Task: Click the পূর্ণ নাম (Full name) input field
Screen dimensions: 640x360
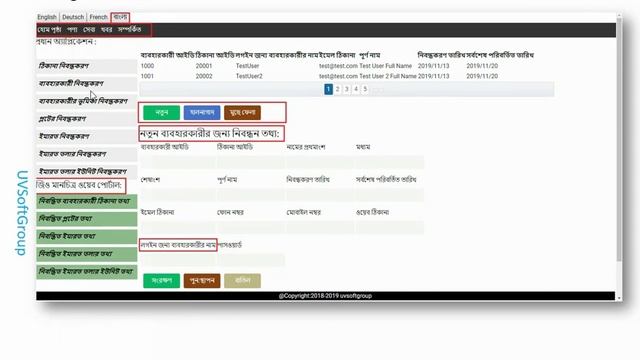Action: [x=251, y=195]
